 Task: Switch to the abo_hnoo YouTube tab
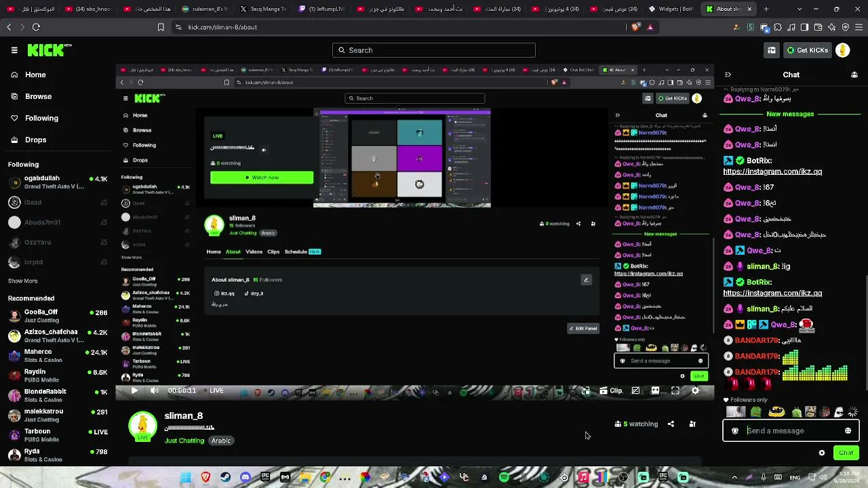89,9
